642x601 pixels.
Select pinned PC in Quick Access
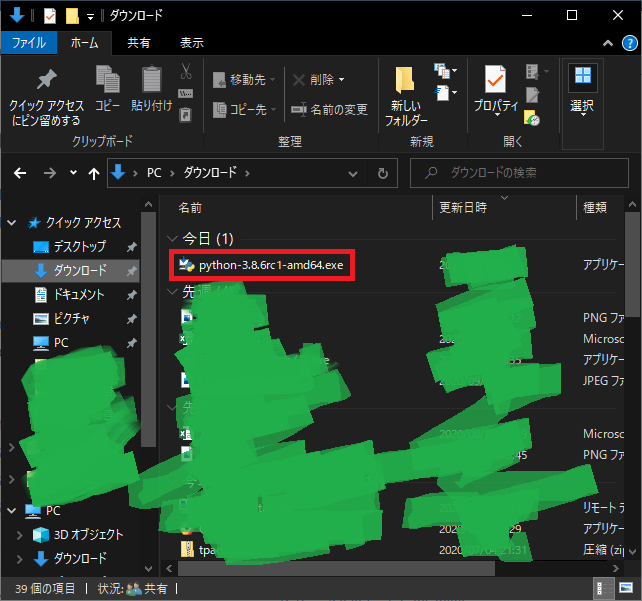pyautogui.click(x=51, y=343)
